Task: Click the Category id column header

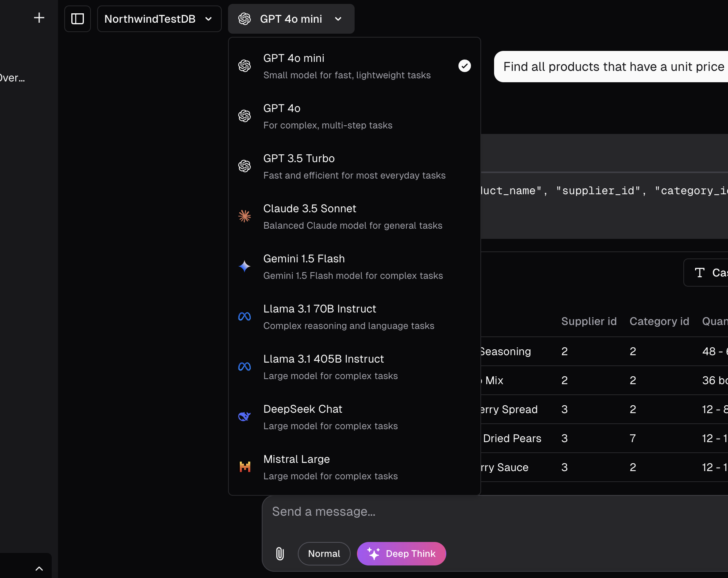Action: pos(659,322)
